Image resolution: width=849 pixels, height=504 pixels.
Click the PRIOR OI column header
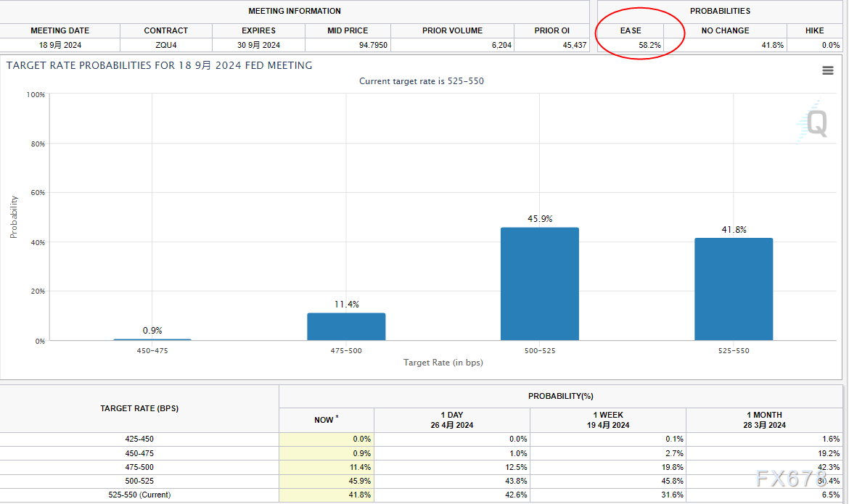tap(551, 30)
